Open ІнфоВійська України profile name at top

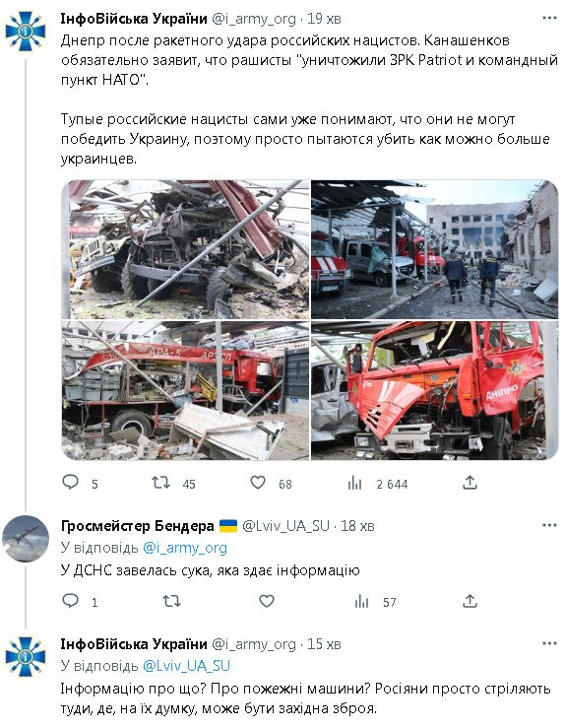(x=134, y=19)
